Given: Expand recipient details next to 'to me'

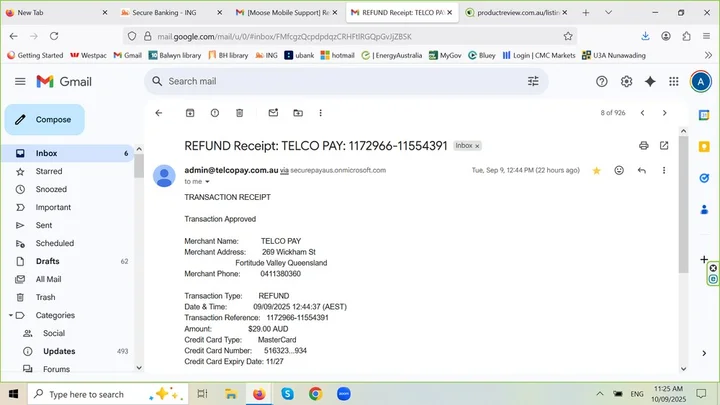Looking at the screenshot, I should pos(208,182).
